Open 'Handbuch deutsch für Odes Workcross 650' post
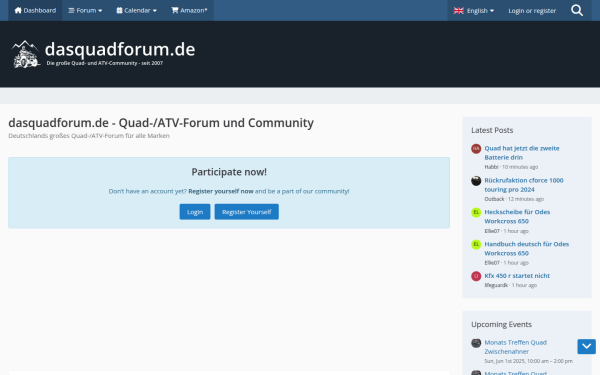This screenshot has width=600, height=375. coord(527,248)
